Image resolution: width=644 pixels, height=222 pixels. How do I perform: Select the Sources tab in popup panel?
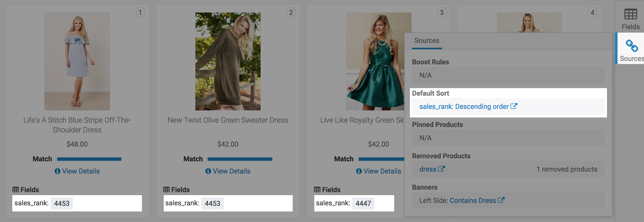[427, 40]
